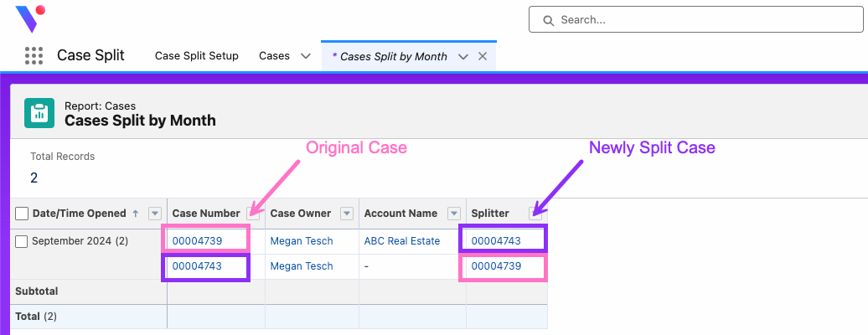Screen dimensions: 868x335
Task: Open 00004743 link in Splitter column
Action: 496,241
